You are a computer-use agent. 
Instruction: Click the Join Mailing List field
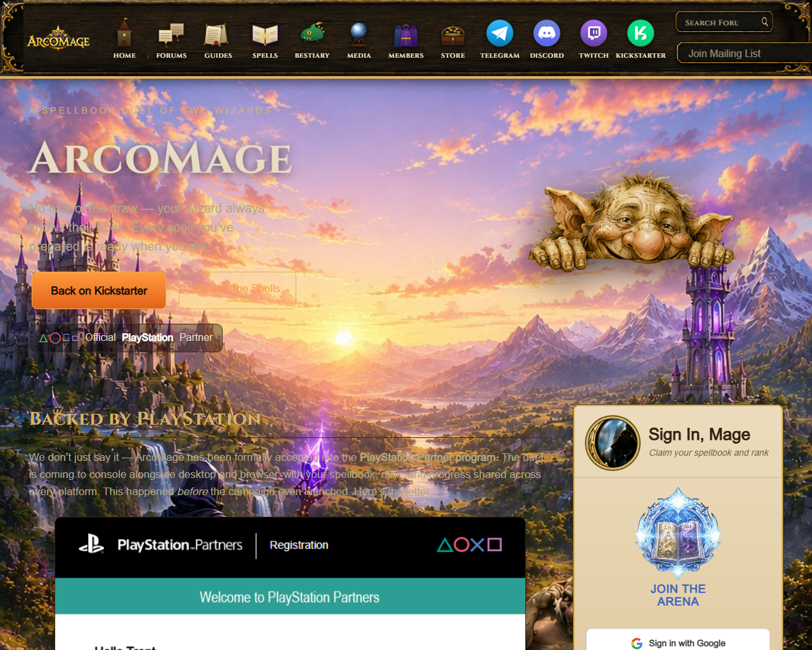click(x=744, y=53)
